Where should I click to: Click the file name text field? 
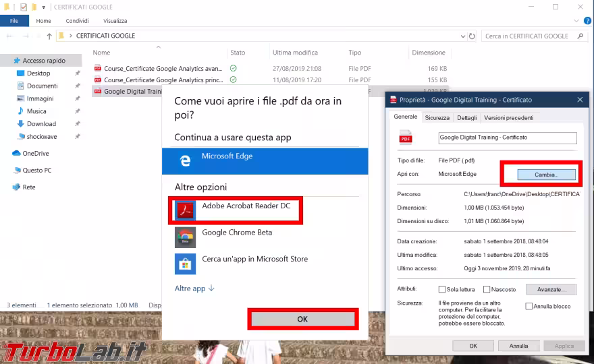tap(507, 138)
